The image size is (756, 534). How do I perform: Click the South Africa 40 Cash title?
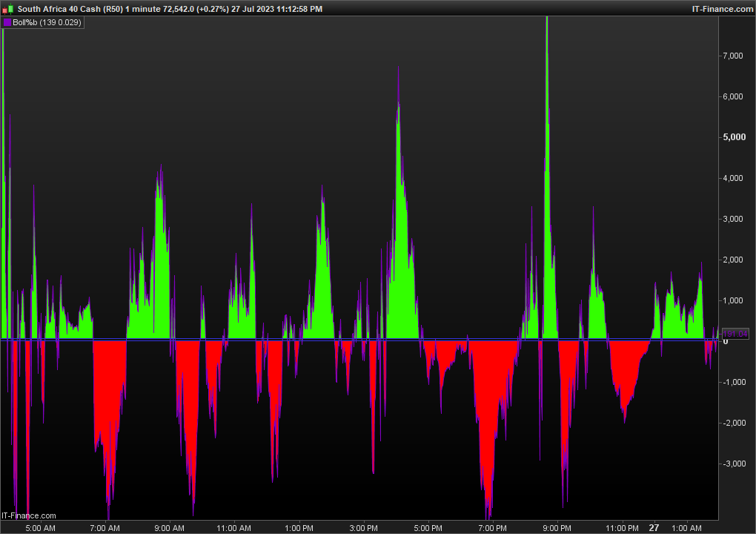[59, 9]
